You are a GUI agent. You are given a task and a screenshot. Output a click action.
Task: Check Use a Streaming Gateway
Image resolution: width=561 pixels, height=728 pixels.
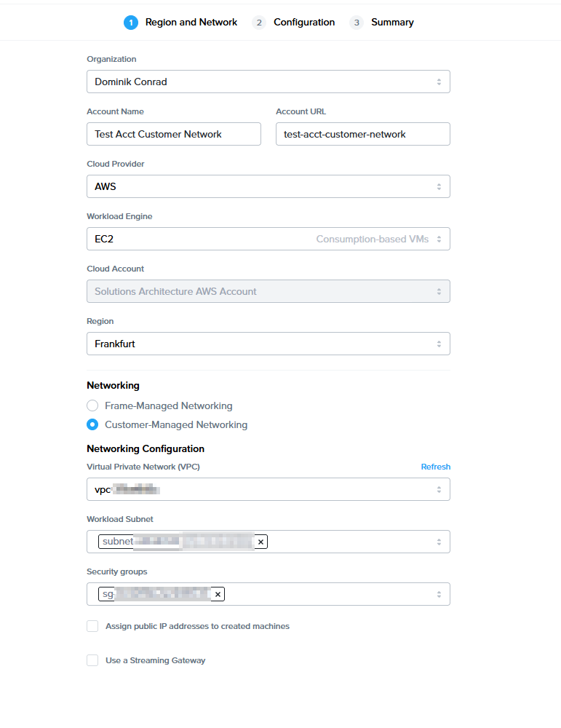(x=92, y=660)
